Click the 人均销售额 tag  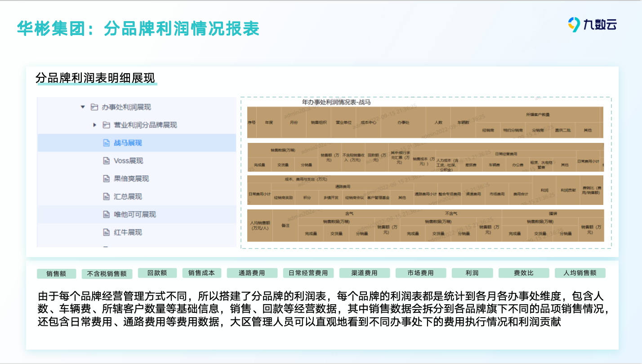(580, 273)
